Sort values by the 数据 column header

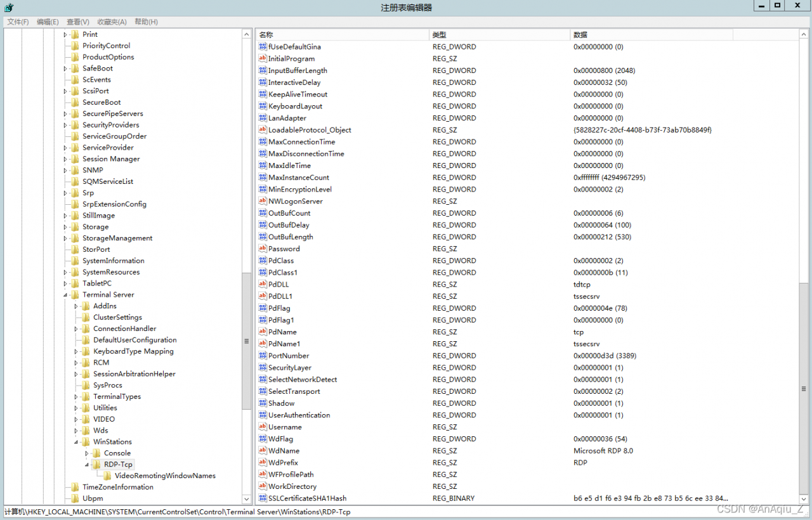[x=652, y=35]
